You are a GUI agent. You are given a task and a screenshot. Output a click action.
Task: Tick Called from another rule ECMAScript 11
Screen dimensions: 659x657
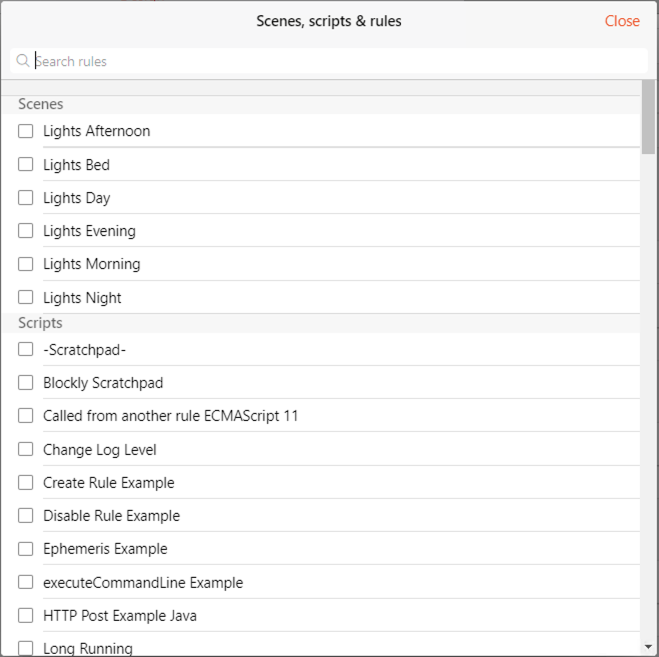pyautogui.click(x=26, y=416)
